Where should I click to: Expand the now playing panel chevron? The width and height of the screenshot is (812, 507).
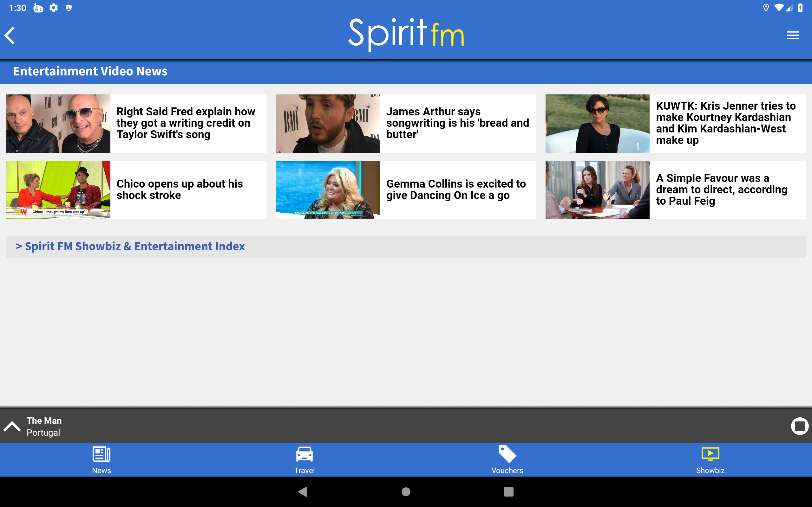click(x=12, y=427)
